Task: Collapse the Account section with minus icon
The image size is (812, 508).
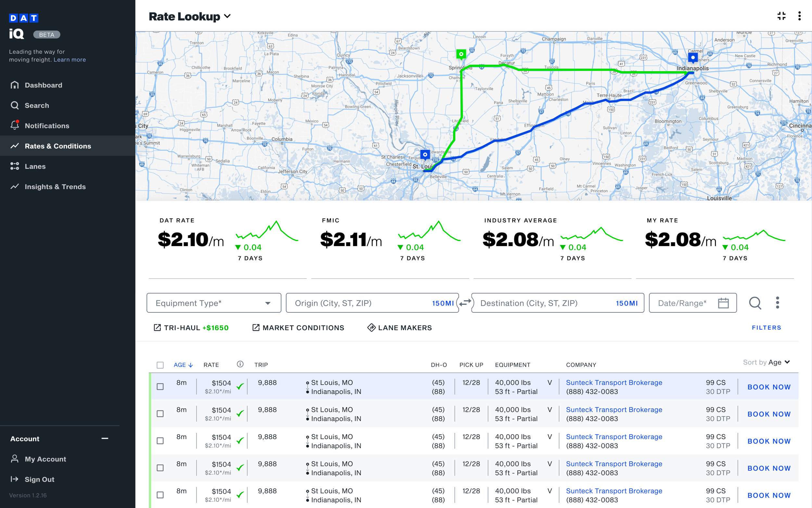Action: pos(105,438)
